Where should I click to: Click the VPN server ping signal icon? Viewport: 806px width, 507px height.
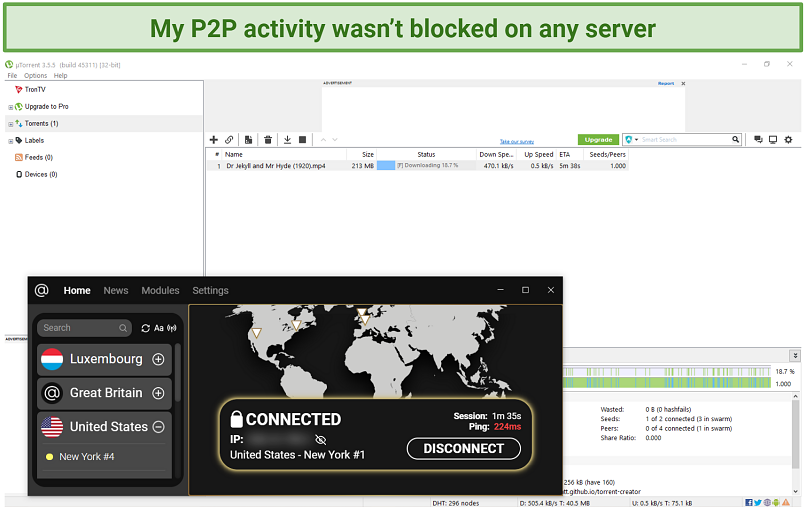click(x=171, y=328)
